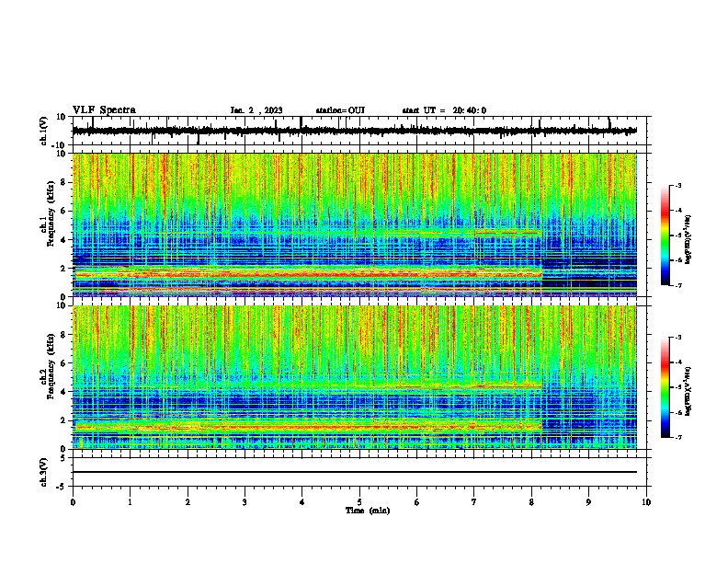Click the ch.2 colorbar log(PSD) label

coord(688,391)
